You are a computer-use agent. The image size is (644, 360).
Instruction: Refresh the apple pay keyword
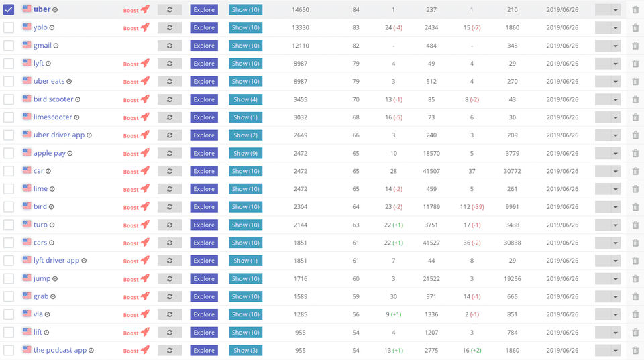[x=170, y=153]
